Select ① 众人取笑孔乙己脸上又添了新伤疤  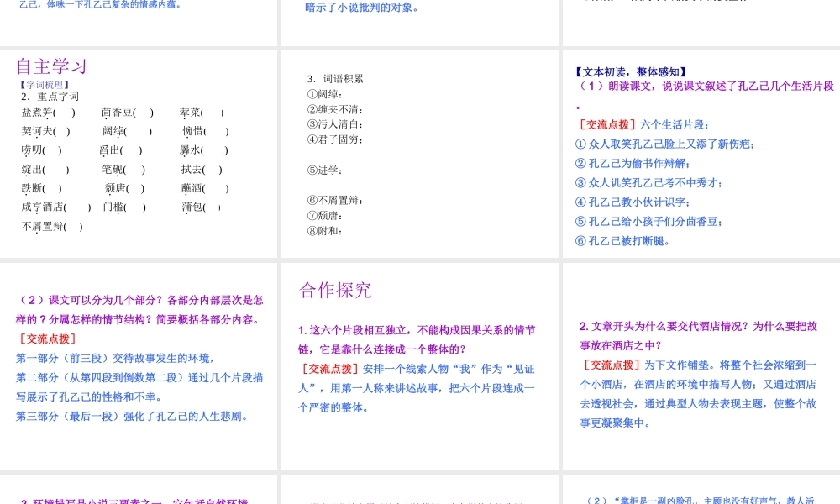tap(664, 144)
